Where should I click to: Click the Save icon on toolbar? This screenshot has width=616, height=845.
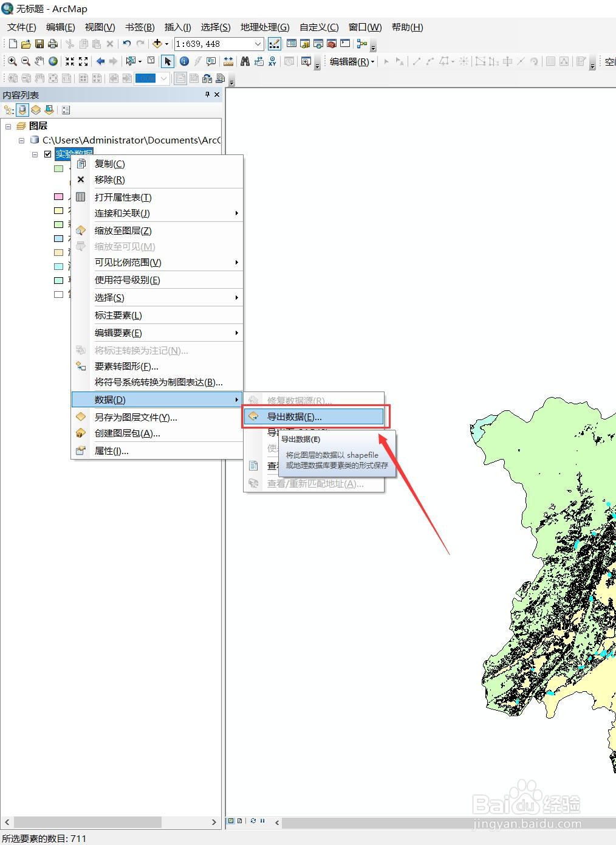(39, 44)
